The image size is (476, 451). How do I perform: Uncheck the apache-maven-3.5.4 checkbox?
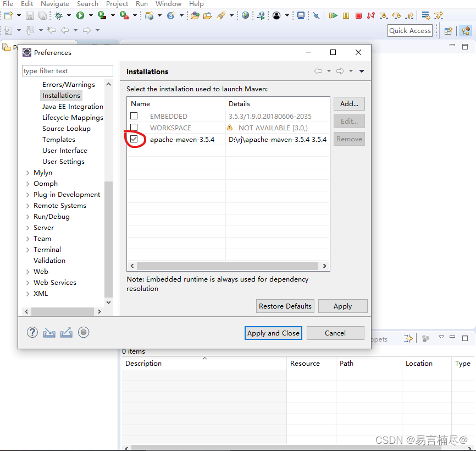click(134, 139)
